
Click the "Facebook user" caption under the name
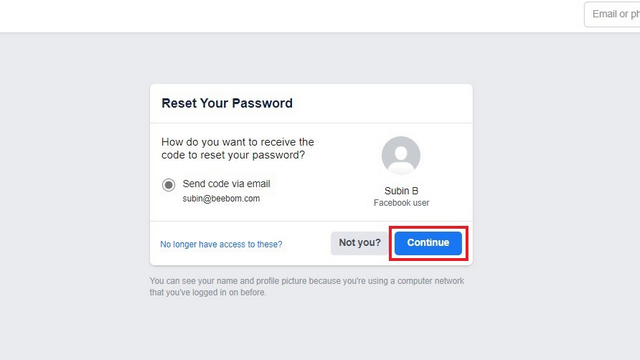point(401,203)
